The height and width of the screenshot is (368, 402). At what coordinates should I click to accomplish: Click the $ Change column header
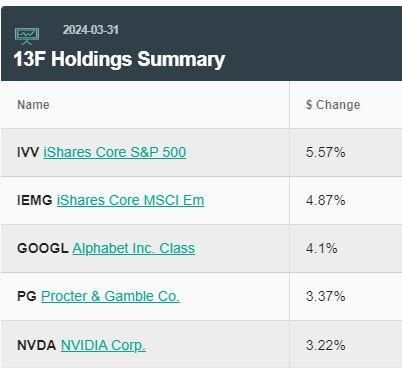(333, 105)
